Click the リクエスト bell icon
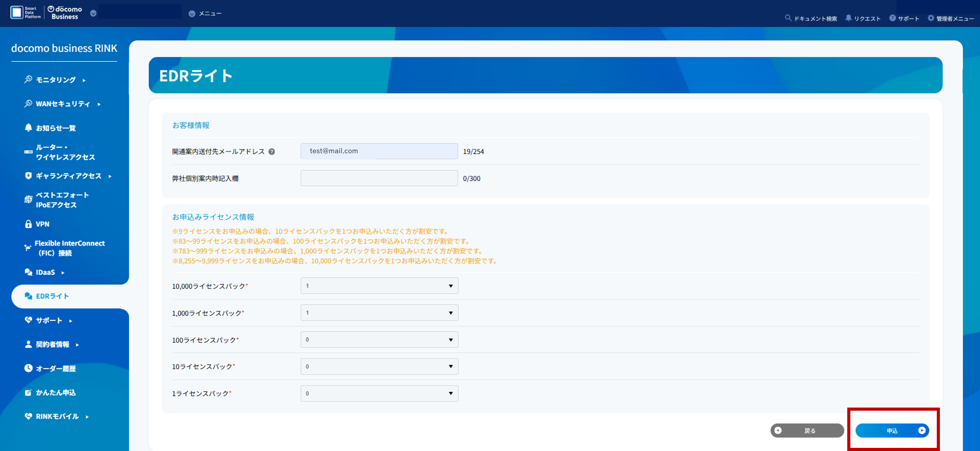Viewport: 980px width, 451px height. tap(848, 18)
